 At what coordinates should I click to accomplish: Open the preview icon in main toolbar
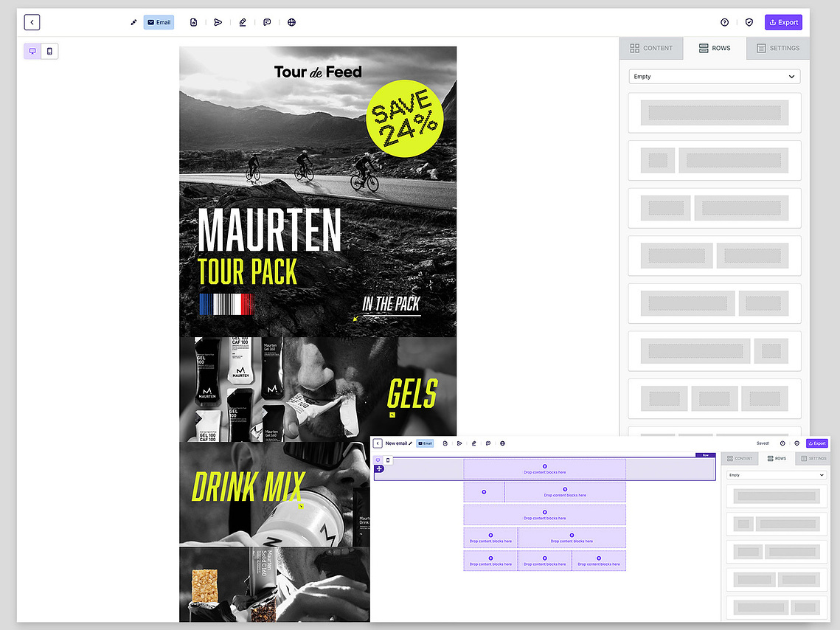point(193,22)
